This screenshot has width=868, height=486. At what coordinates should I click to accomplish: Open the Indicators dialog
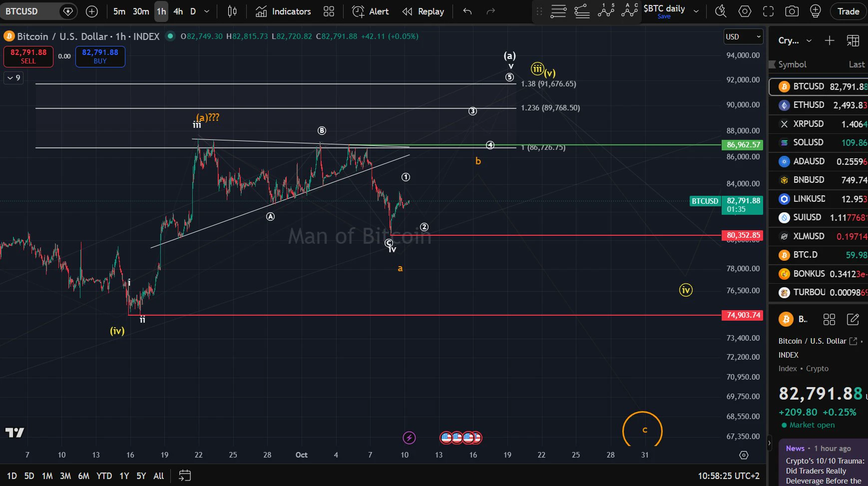(x=283, y=11)
